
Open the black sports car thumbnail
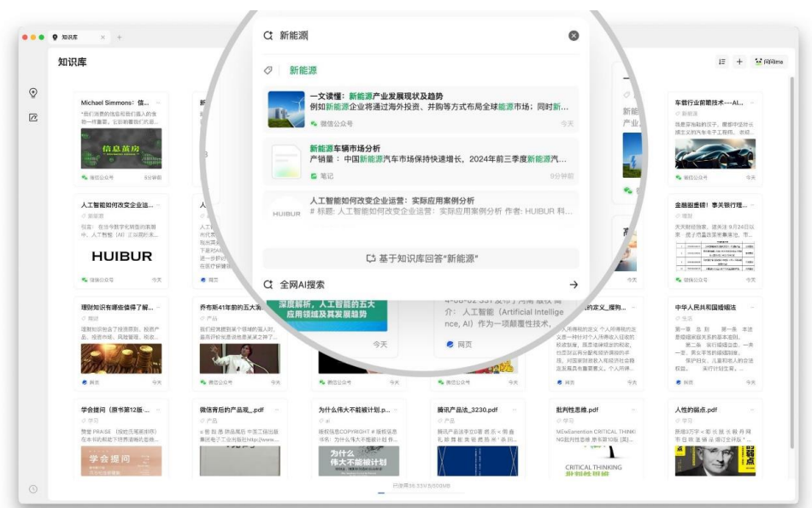(715, 153)
